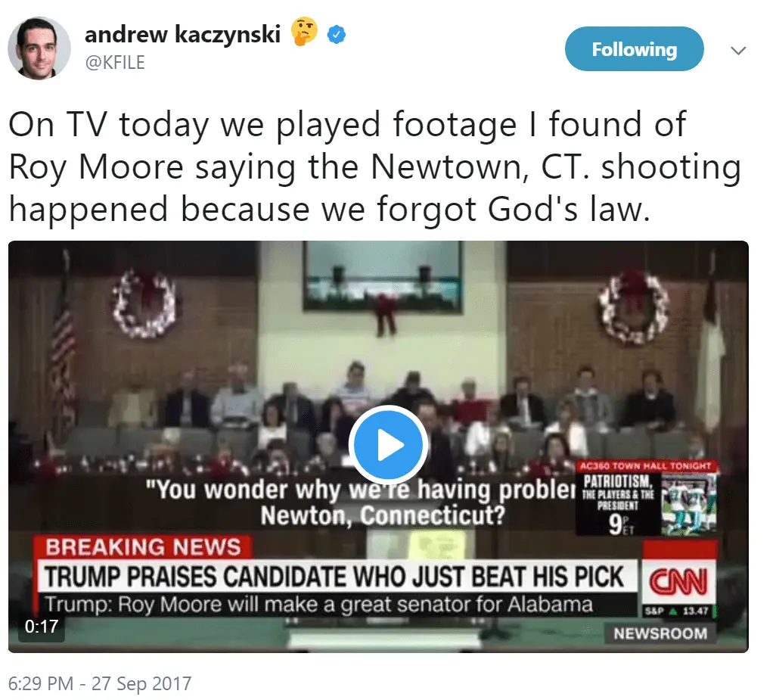Viewport: 776px width, 700px height.
Task: Click the CNN logo in the video
Action: click(679, 580)
